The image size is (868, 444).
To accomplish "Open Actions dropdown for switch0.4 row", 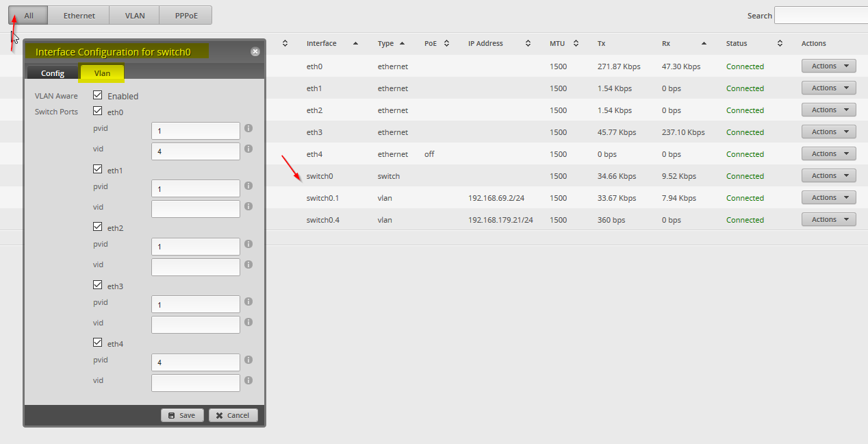I will pos(828,220).
